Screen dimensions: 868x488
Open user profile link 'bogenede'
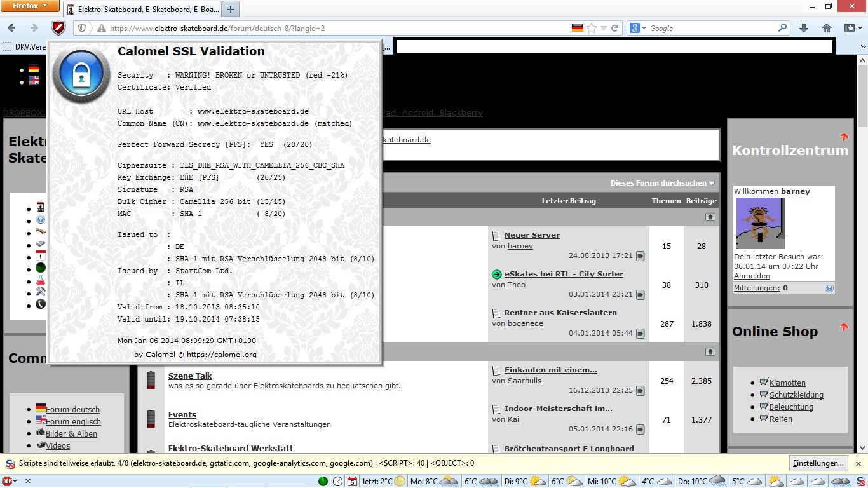526,323
